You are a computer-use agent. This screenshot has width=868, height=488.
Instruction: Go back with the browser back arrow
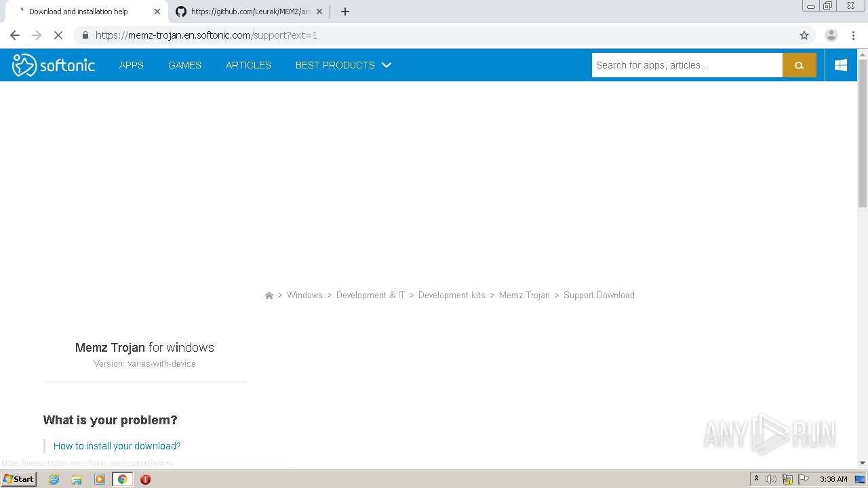click(15, 35)
